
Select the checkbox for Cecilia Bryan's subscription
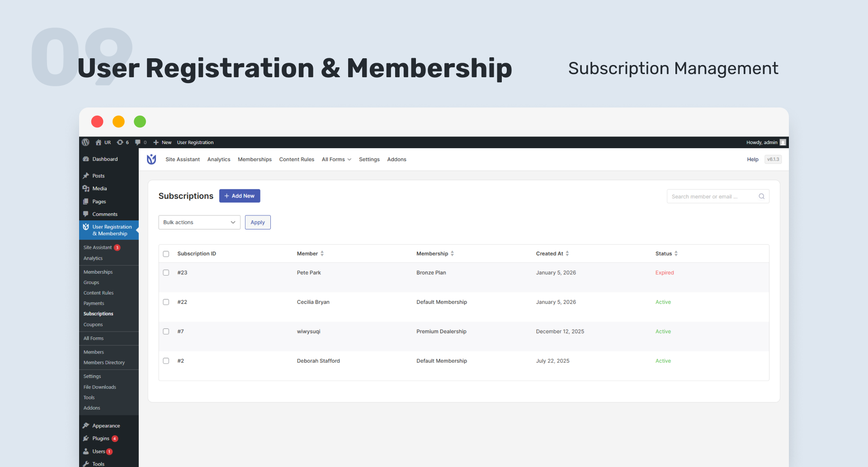click(166, 302)
